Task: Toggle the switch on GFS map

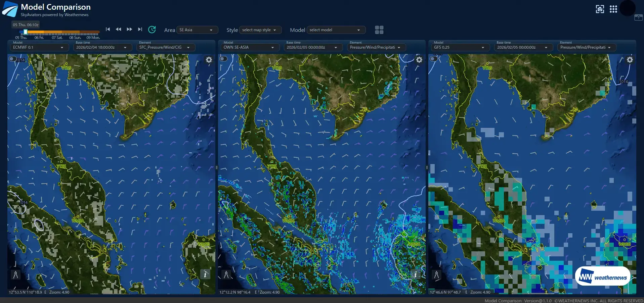Action: click(434, 59)
